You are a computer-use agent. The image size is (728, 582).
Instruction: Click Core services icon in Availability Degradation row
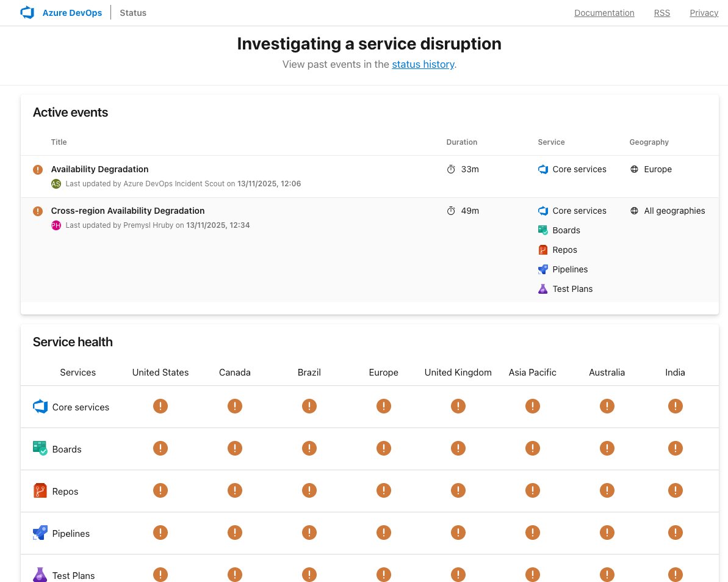click(542, 169)
